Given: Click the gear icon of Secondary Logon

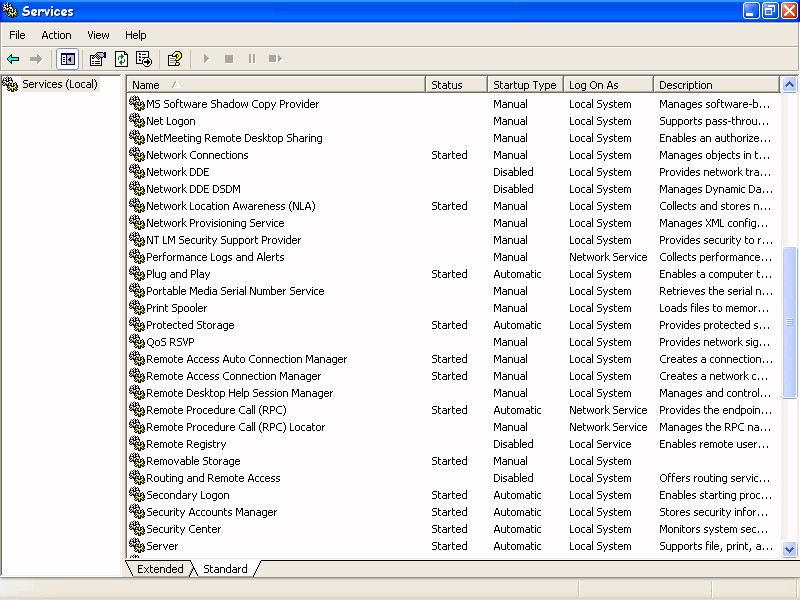Looking at the screenshot, I should 137,494.
